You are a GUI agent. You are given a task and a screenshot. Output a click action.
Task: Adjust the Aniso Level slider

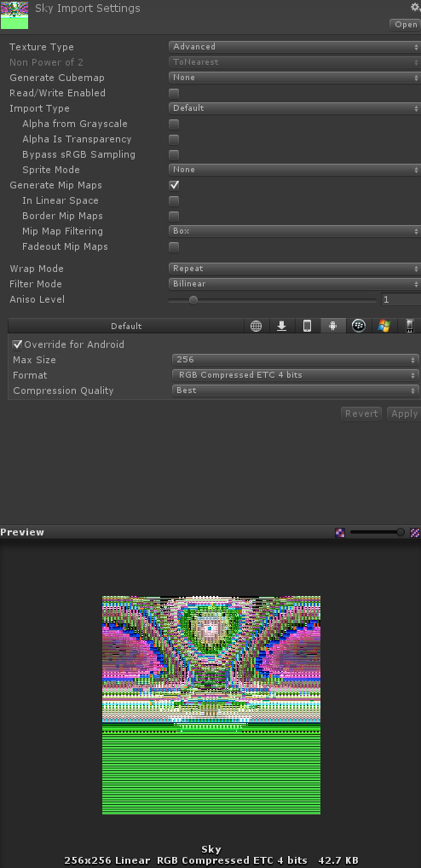pyautogui.click(x=272, y=300)
